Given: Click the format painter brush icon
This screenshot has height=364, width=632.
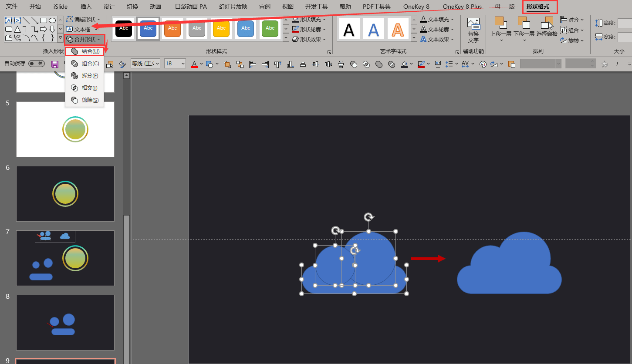Looking at the screenshot, I should coord(122,64).
